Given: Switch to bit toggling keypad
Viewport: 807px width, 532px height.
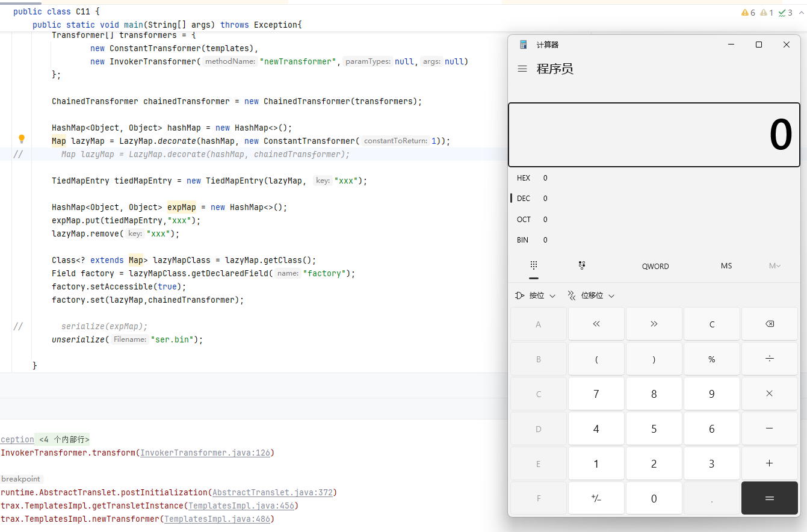Looking at the screenshot, I should (x=582, y=265).
